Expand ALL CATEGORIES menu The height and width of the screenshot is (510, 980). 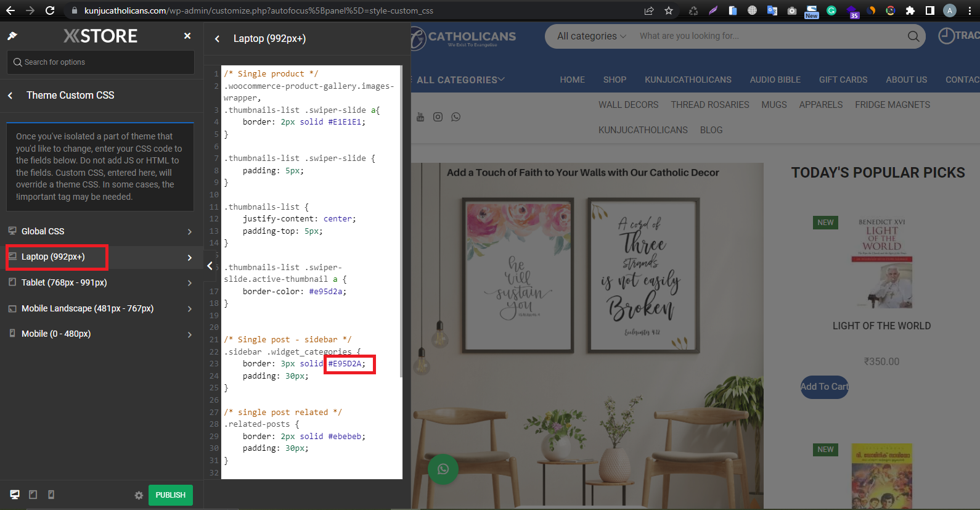[x=460, y=80]
